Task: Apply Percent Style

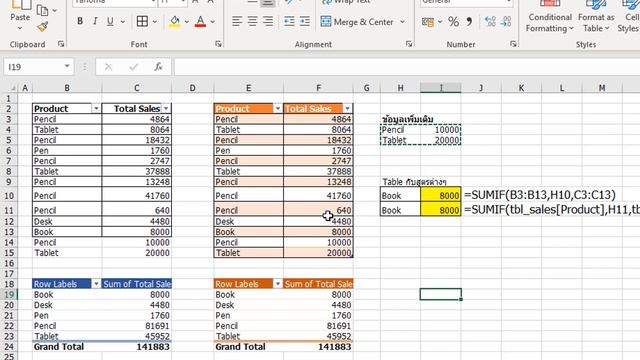Action: click(x=453, y=22)
